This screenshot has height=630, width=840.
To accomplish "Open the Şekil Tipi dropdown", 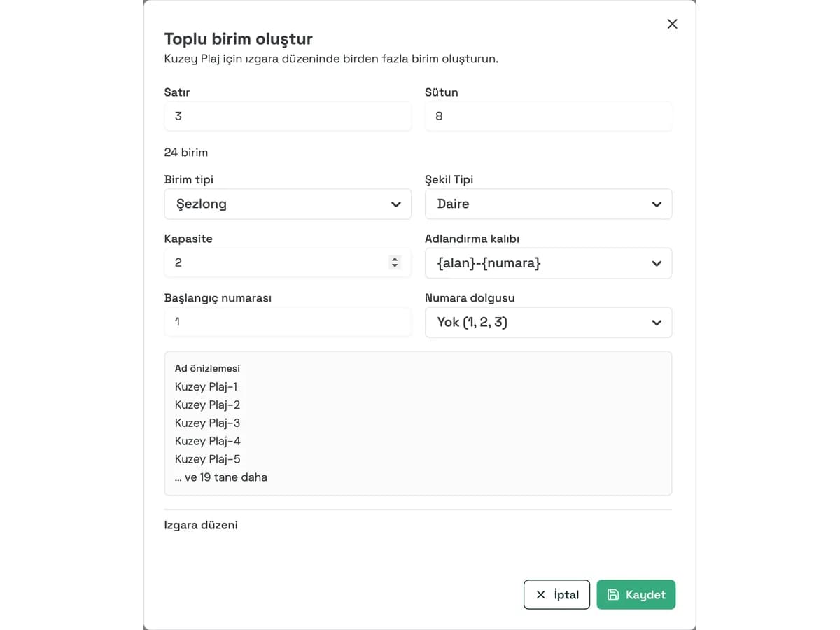I will pos(548,204).
